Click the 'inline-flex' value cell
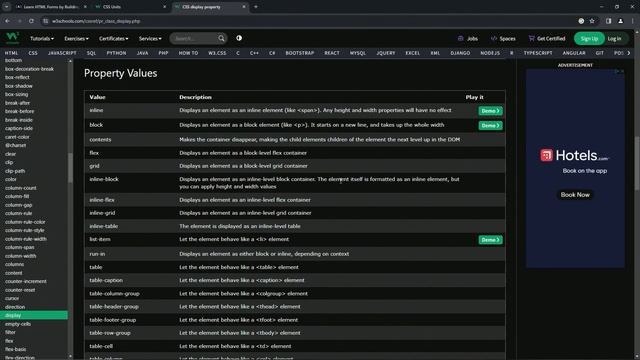Image resolution: width=640 pixels, height=360 pixels. pyautogui.click(x=102, y=200)
